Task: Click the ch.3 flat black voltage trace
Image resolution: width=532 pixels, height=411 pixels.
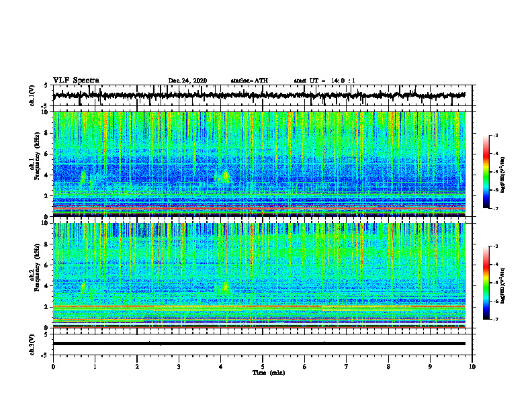Action: click(x=259, y=344)
